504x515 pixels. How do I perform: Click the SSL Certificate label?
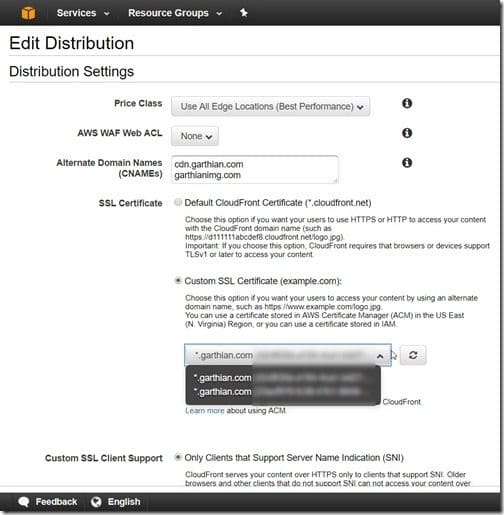click(130, 203)
